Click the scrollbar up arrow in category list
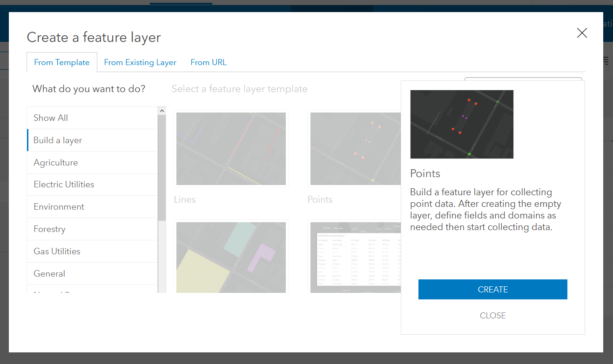The image size is (613, 364). (162, 110)
